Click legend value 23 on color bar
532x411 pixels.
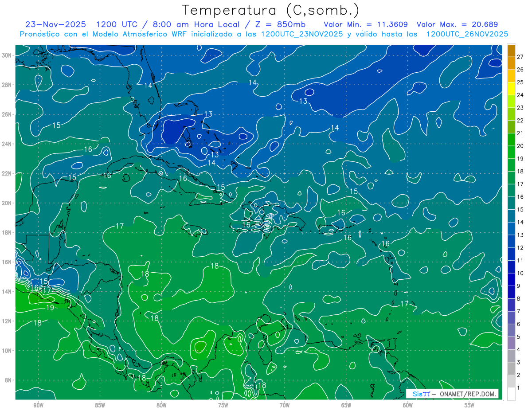click(520, 108)
